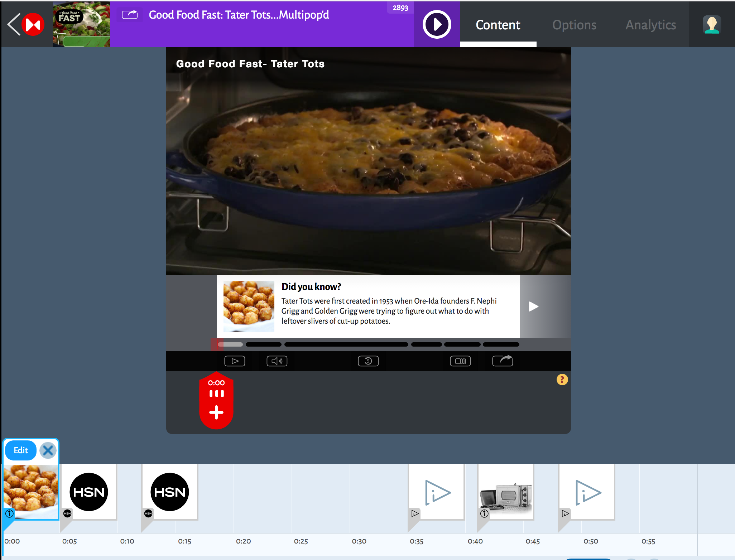Toggle the player volume icon
The image size is (735, 560).
click(277, 361)
